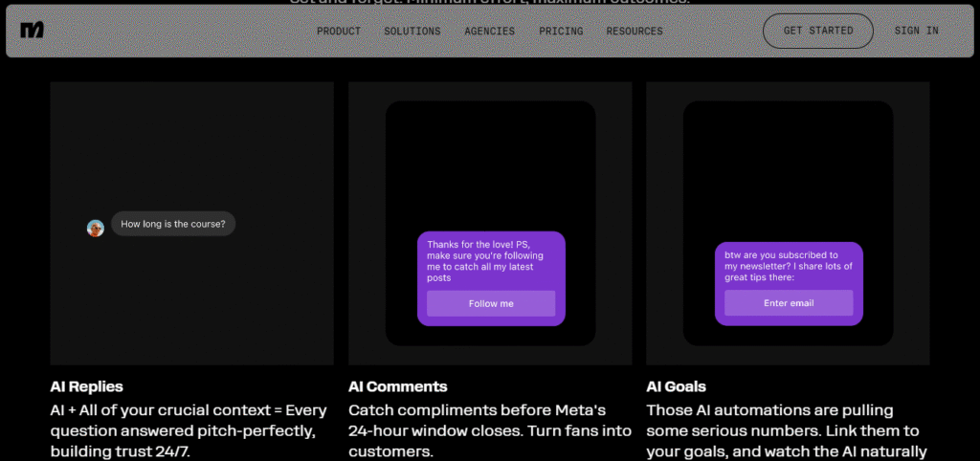The height and width of the screenshot is (461, 980).
Task: Click the 'Thanks for the love' message
Action: (x=485, y=261)
